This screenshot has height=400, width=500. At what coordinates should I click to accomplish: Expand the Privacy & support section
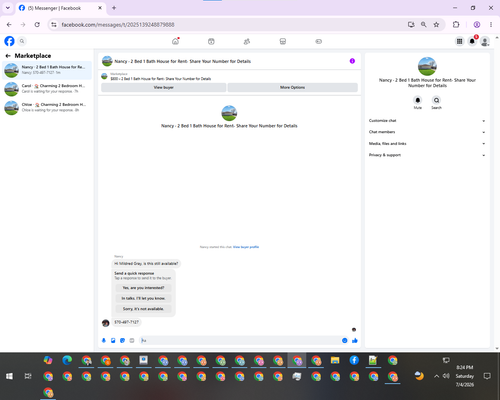(427, 155)
